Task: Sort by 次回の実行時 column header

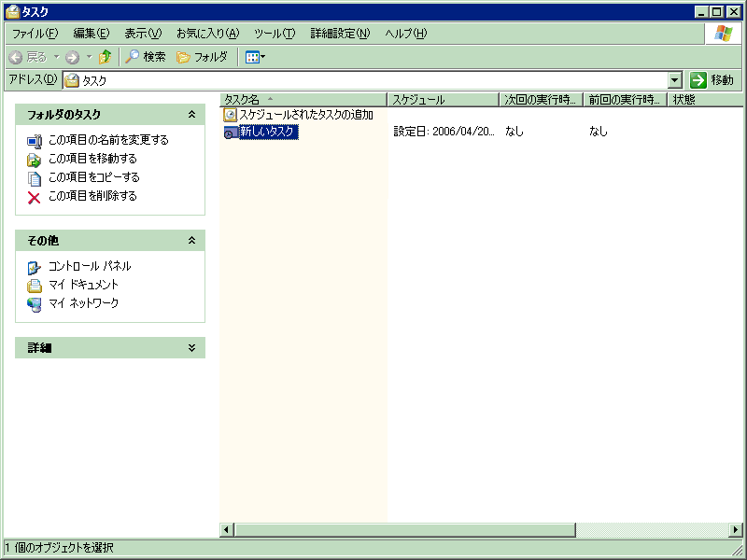Action: tap(542, 100)
